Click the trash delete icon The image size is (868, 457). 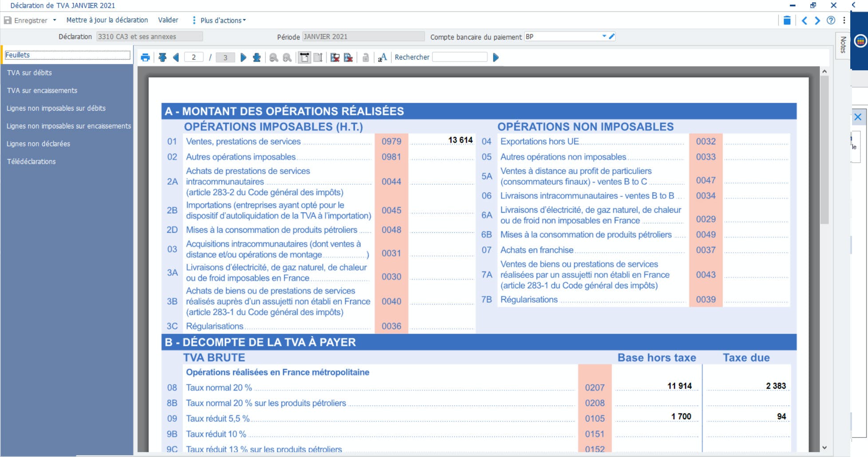[787, 20]
